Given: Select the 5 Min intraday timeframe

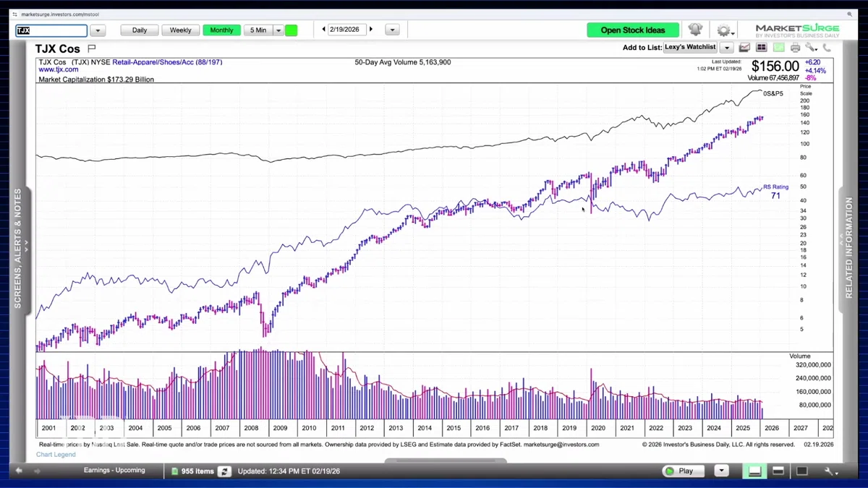Looking at the screenshot, I should (x=258, y=30).
